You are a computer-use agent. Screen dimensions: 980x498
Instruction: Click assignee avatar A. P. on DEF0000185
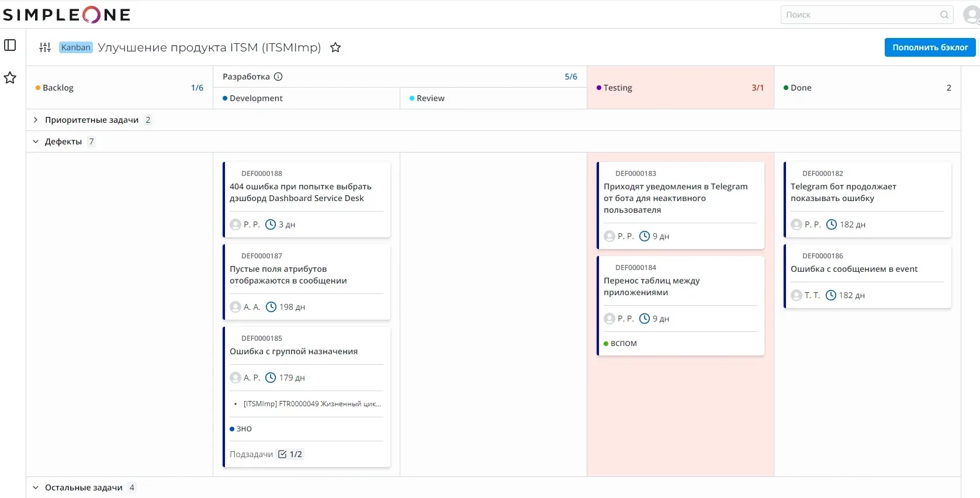pyautogui.click(x=236, y=378)
